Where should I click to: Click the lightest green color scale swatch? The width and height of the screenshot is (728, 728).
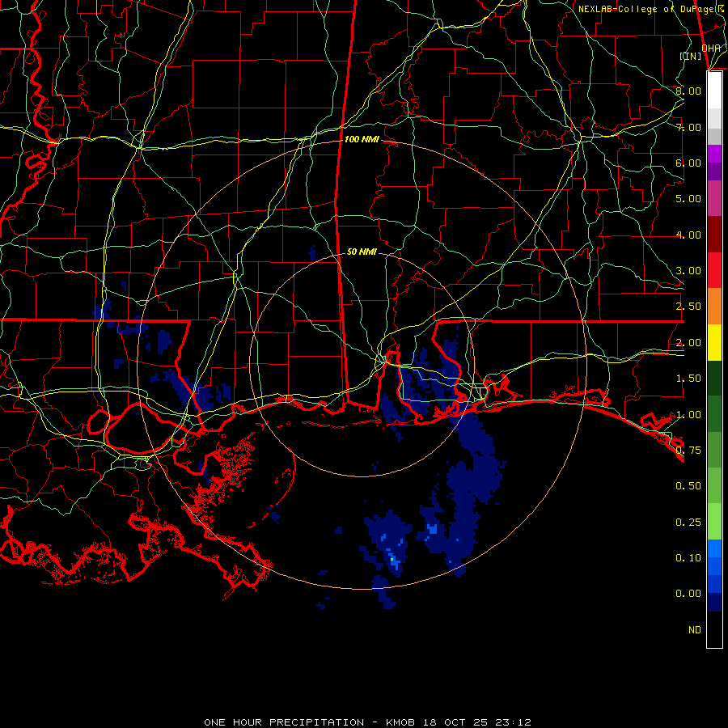tap(714, 523)
